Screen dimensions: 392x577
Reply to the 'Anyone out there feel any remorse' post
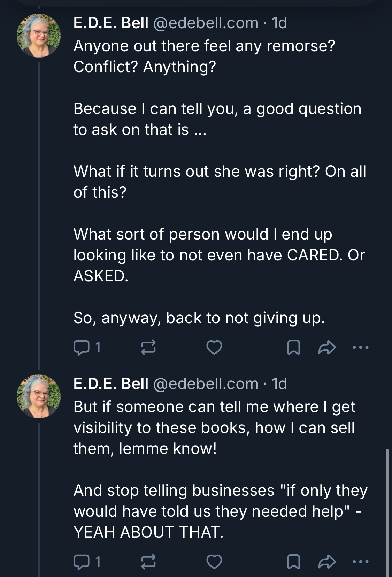point(87,347)
